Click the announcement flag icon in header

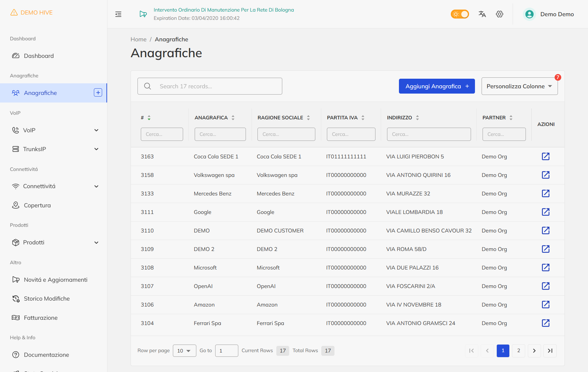click(x=143, y=14)
